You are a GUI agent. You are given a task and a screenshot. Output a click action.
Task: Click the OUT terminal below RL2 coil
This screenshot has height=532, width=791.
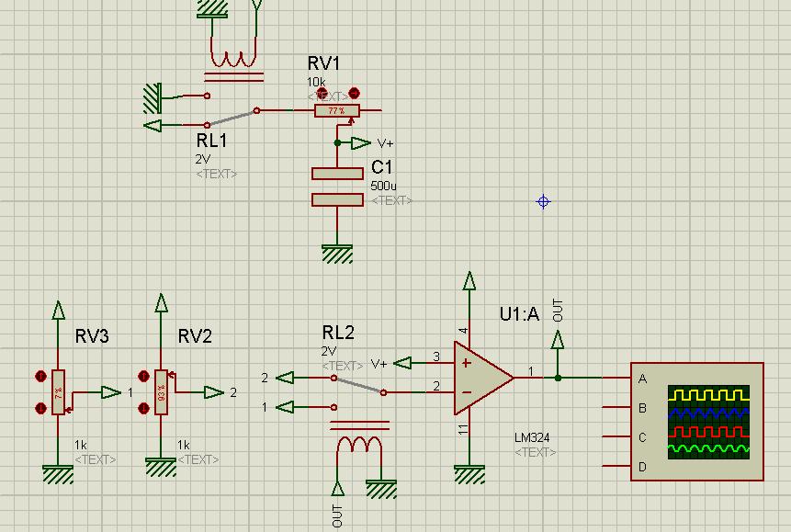[337, 489]
